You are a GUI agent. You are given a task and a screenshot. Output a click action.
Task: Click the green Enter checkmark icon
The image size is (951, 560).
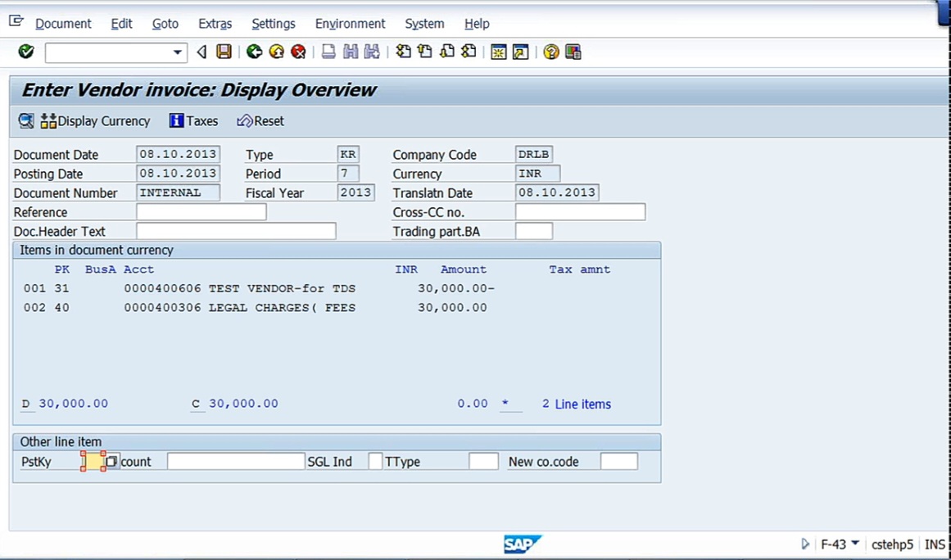26,52
